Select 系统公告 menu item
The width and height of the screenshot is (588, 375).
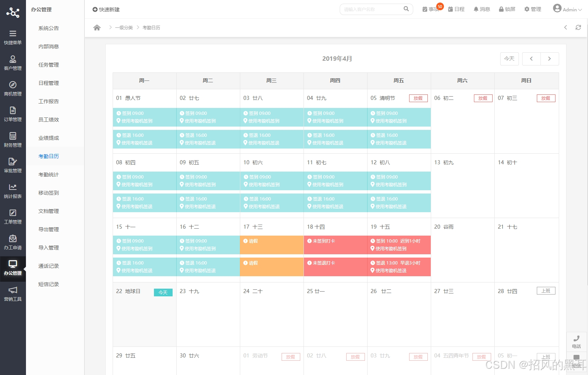pyautogui.click(x=49, y=28)
